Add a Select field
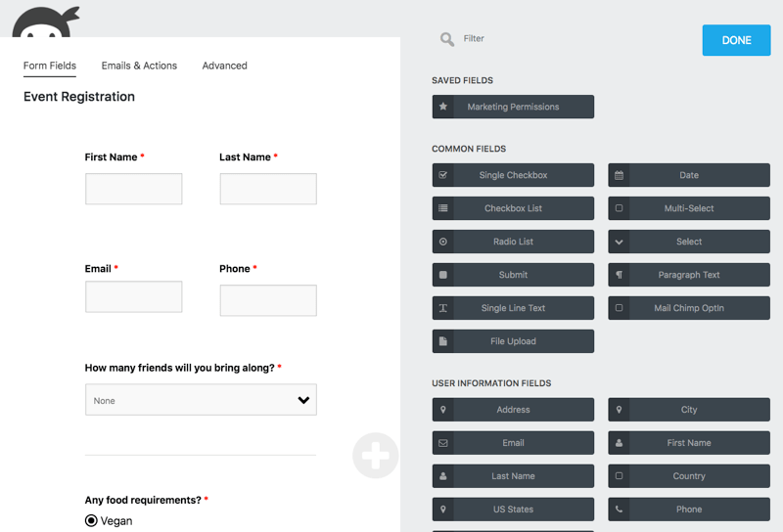Viewport: 783px width, 532px height. [x=689, y=242]
